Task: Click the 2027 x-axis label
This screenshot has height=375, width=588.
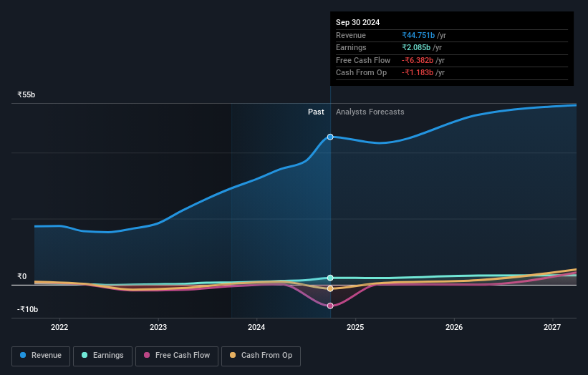Action: pos(552,327)
